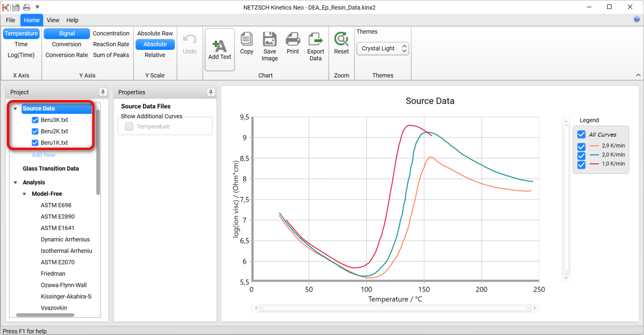Print the chart with Print icon
The width and height of the screenshot is (644, 335).
[293, 40]
